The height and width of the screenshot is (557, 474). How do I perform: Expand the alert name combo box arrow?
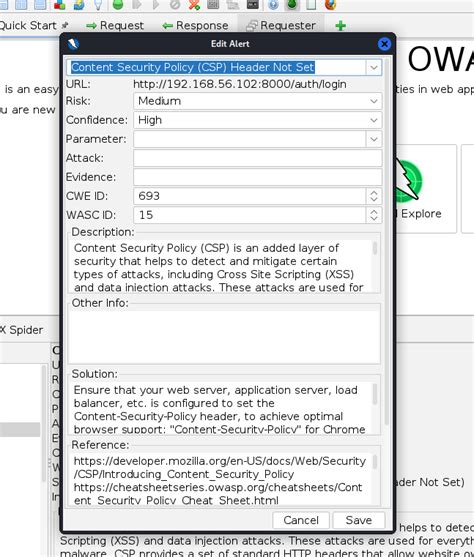coord(374,67)
